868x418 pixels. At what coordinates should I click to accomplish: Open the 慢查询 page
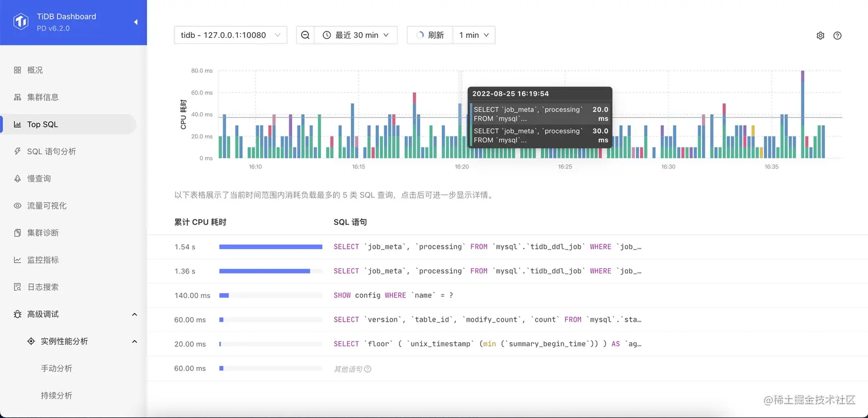click(x=69, y=178)
